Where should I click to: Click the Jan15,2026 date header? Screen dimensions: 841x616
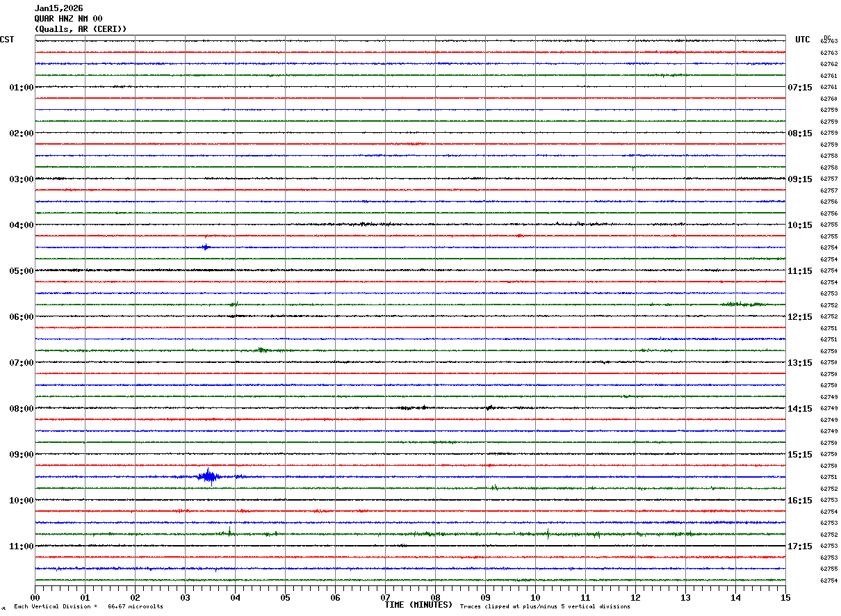[x=58, y=8]
